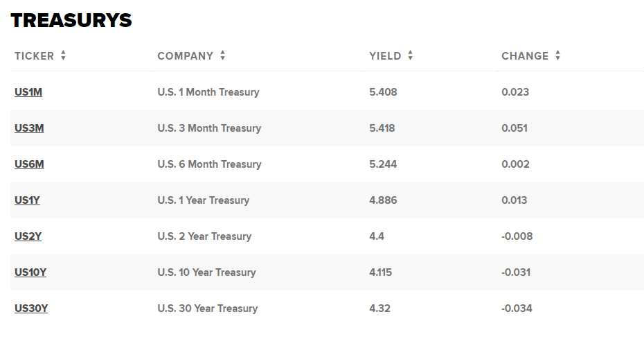Sort table by COMPANY column header

(x=185, y=56)
